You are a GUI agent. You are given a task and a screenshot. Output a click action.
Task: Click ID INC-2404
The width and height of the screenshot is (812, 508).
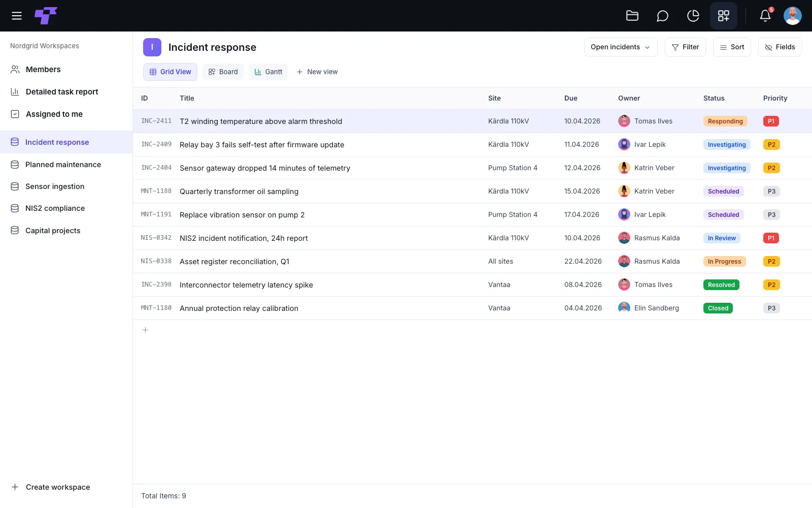pyautogui.click(x=156, y=168)
